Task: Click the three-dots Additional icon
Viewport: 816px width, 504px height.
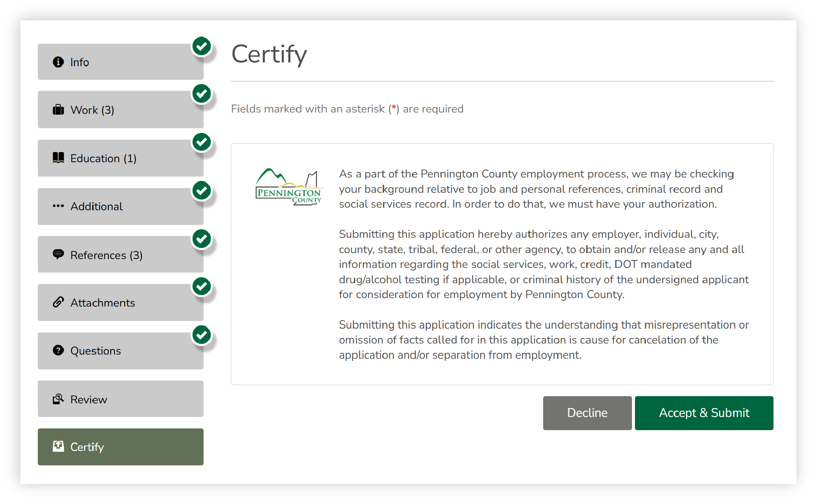Action: 58,206
